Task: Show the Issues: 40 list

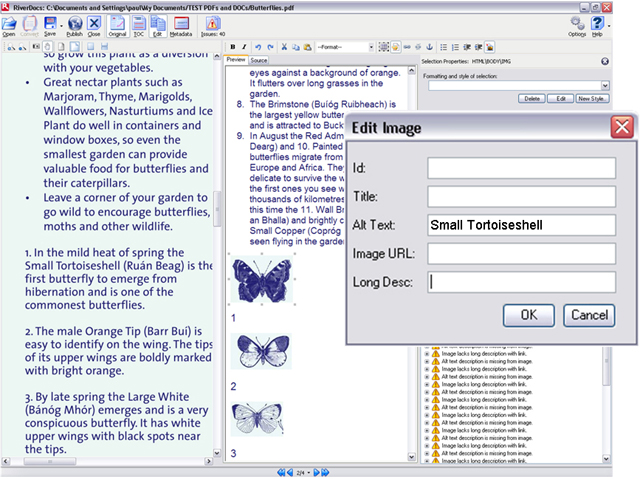Action: point(213,26)
